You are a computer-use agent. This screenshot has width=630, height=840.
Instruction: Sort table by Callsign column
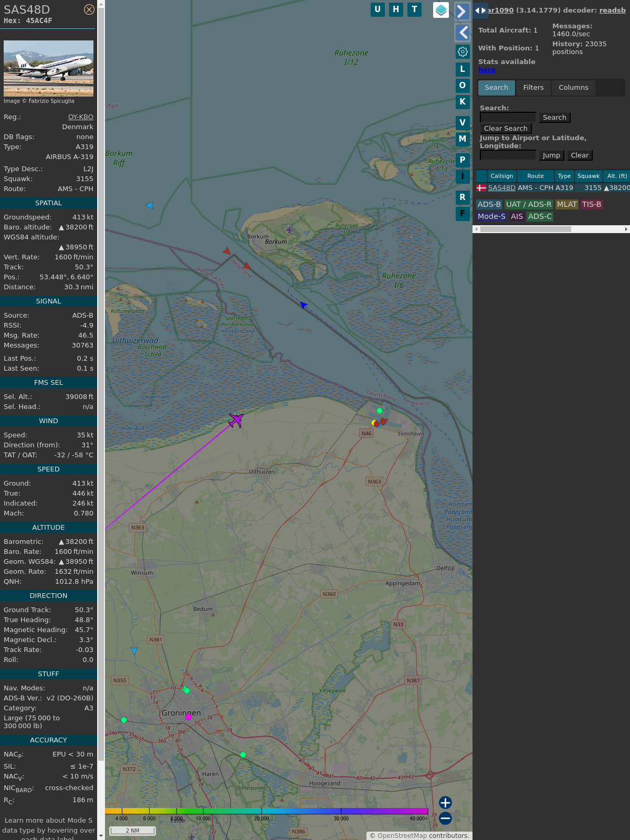coord(502,176)
